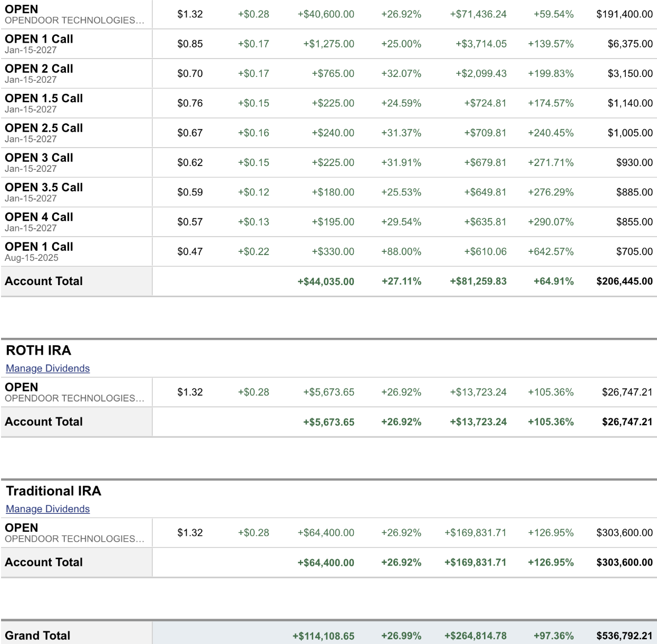Click the Grand Total label
The height and width of the screenshot is (644, 657).
point(38,636)
